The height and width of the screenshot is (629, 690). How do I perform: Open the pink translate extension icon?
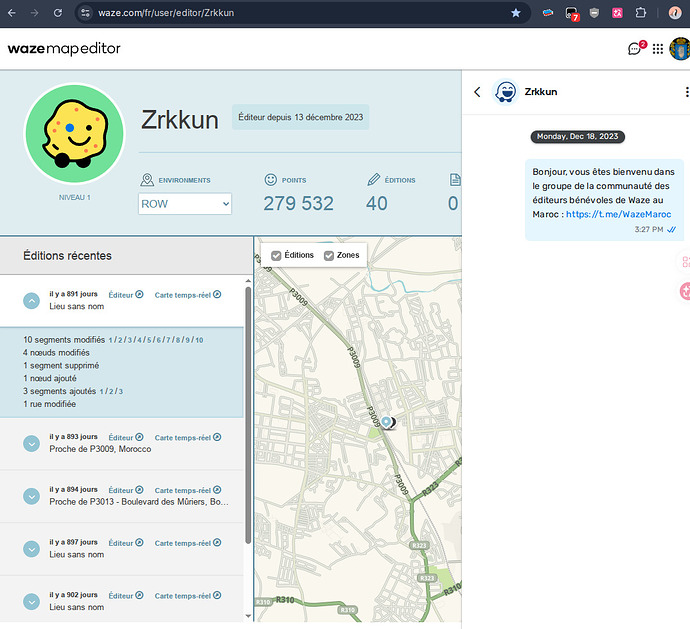pyautogui.click(x=617, y=13)
